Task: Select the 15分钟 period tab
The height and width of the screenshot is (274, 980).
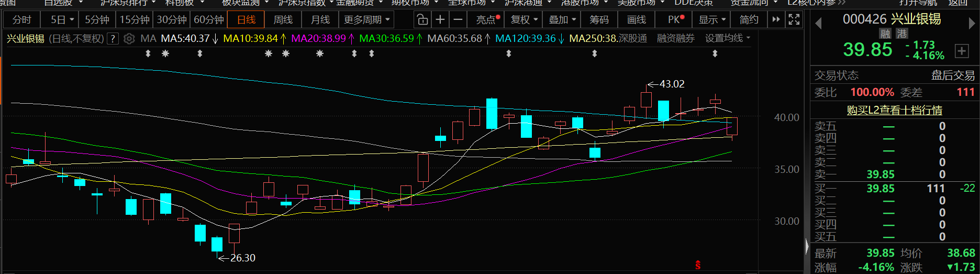Action: 135,20
